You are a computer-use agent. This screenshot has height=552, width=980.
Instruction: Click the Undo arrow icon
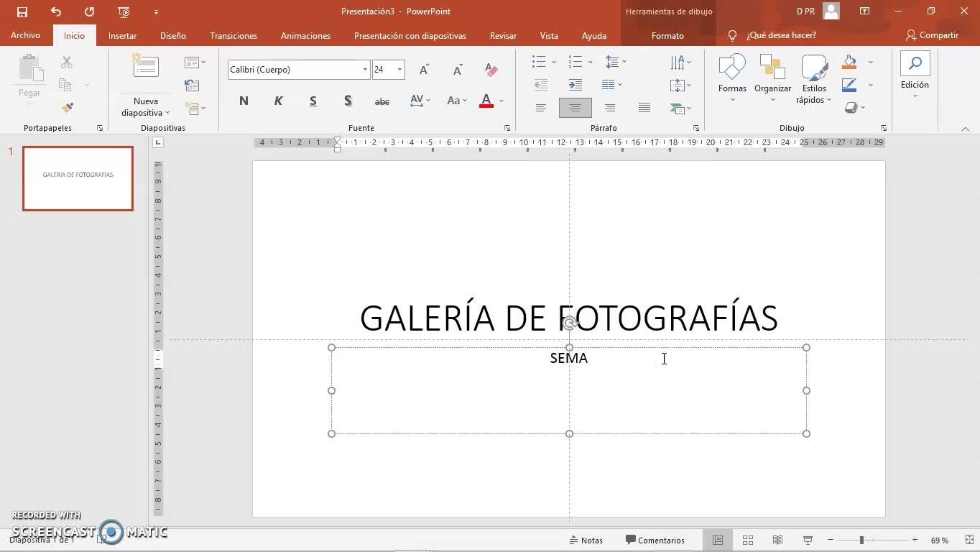56,11
